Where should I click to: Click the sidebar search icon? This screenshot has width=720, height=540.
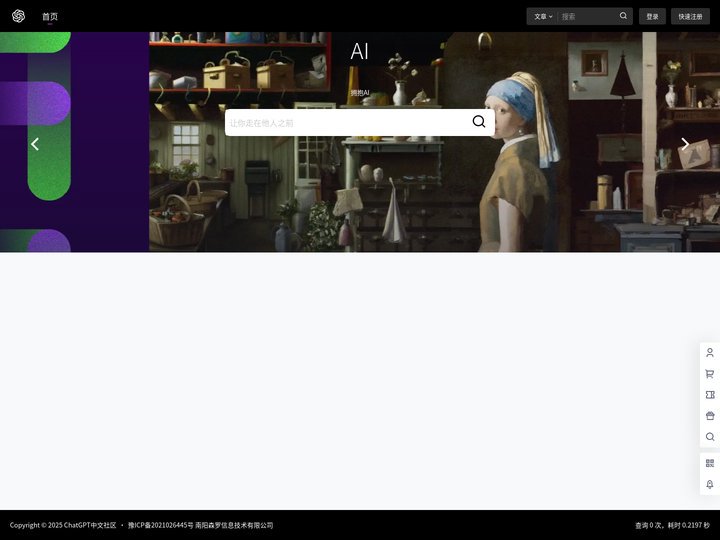pyautogui.click(x=710, y=437)
